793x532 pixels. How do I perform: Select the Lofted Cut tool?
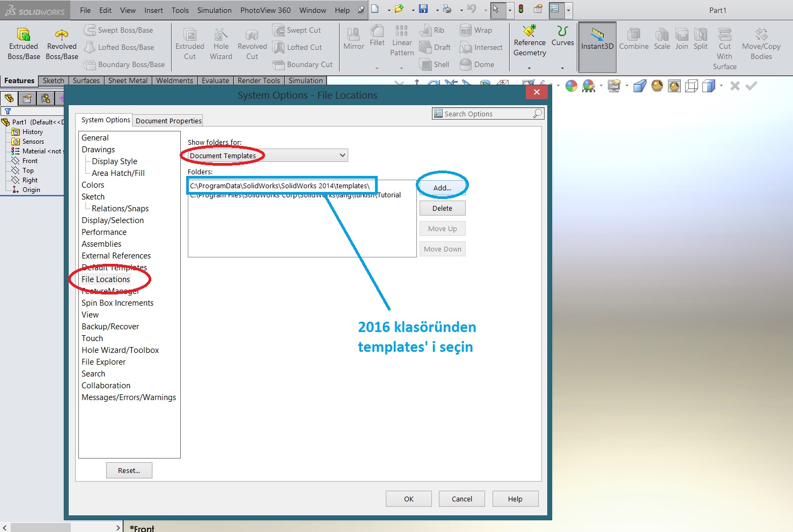(297, 48)
